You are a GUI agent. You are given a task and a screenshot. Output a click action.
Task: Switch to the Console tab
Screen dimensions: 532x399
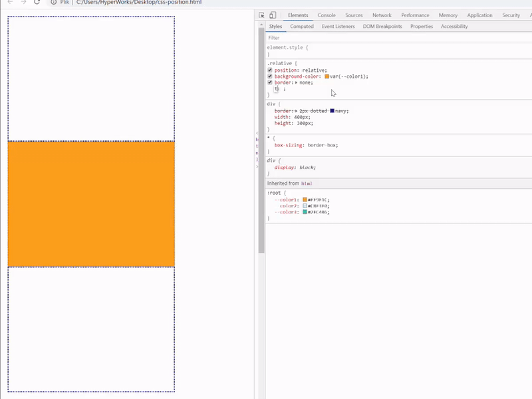(x=327, y=15)
